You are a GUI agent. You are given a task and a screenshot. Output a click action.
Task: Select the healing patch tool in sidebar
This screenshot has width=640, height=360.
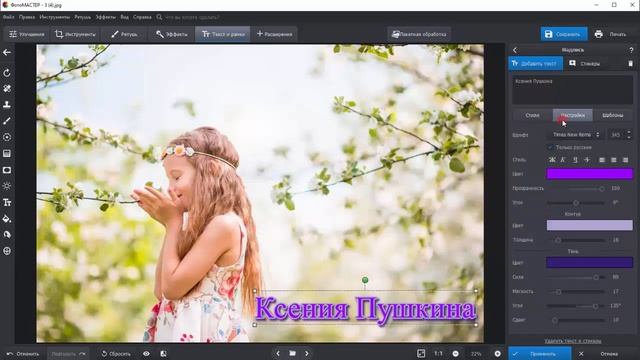pos(7,89)
